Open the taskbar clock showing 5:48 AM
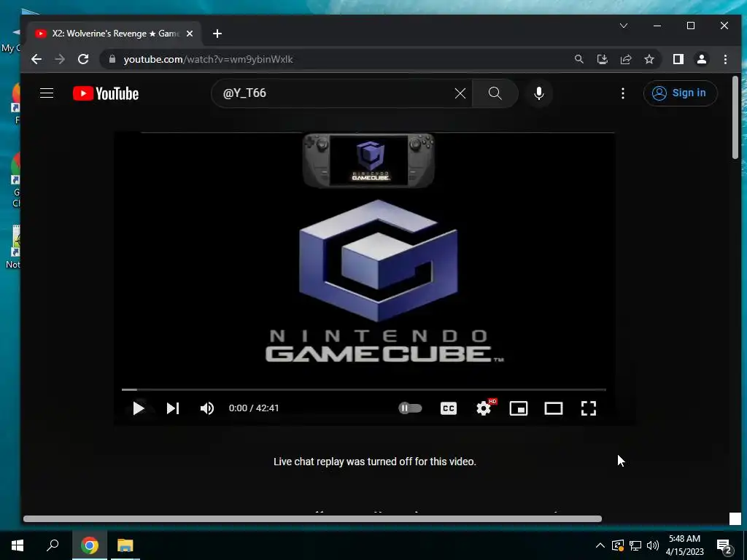This screenshot has width=747, height=560. 684,545
